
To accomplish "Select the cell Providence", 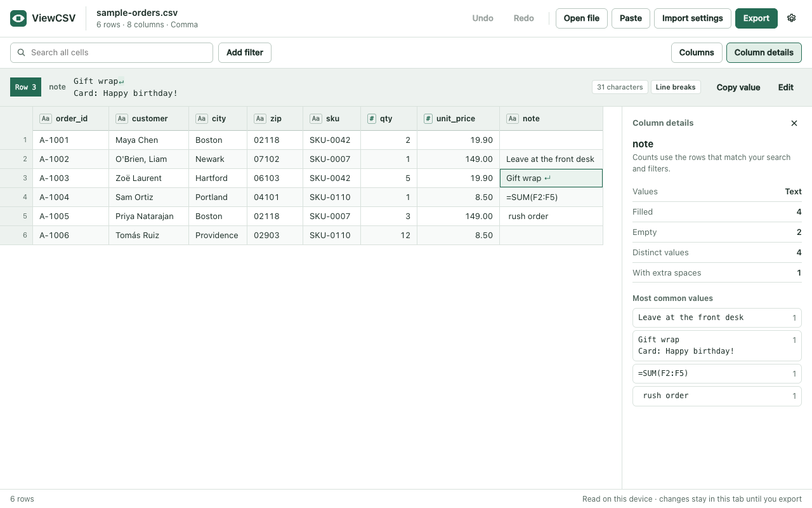I will (218, 236).
